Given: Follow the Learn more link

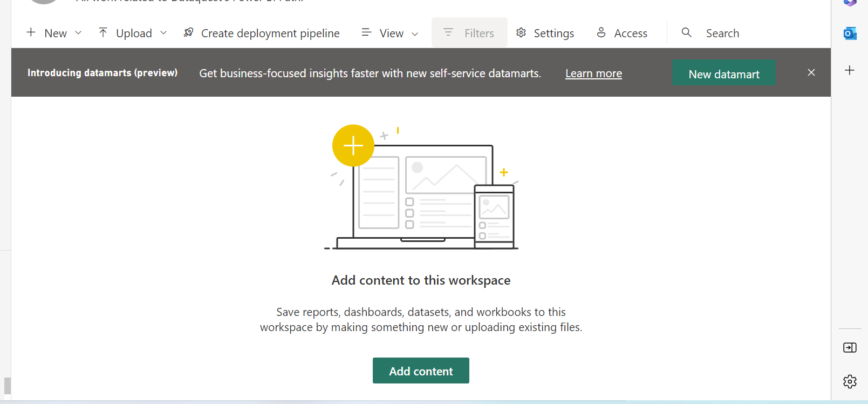Looking at the screenshot, I should click(593, 73).
